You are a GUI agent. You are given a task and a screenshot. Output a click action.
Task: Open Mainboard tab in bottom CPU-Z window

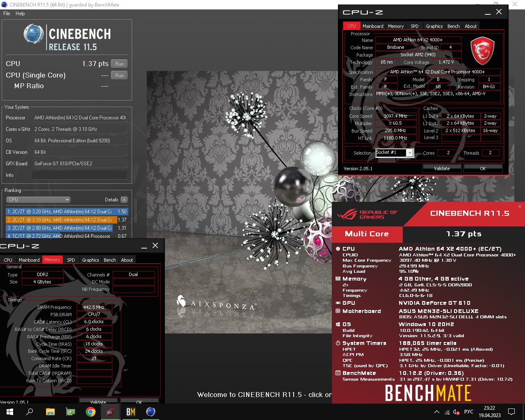point(29,260)
